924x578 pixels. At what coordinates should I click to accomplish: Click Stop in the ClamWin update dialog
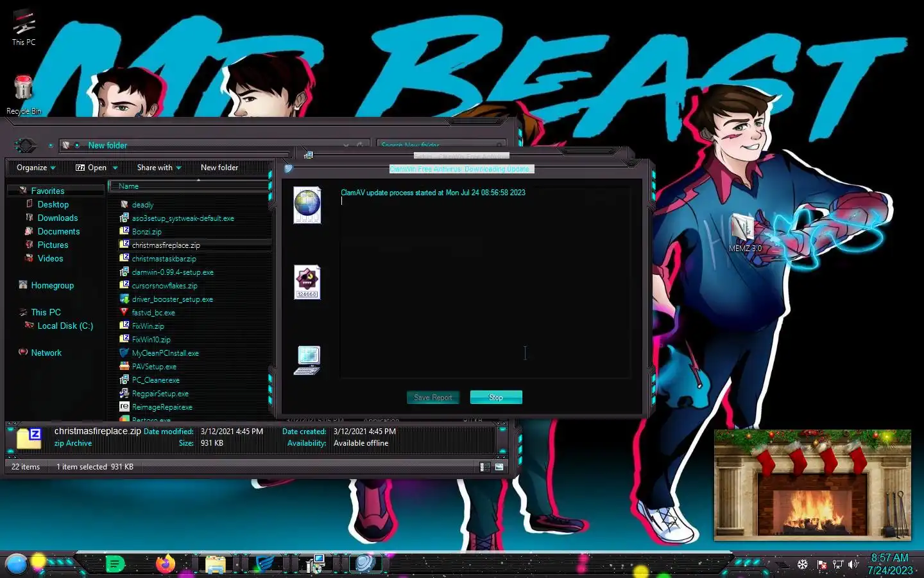coord(496,398)
